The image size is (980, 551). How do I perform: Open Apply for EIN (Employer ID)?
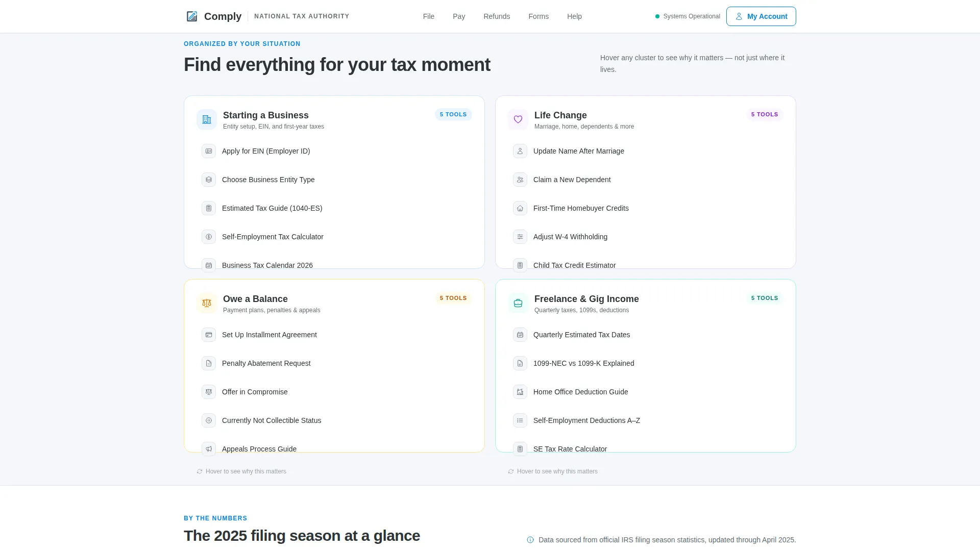(x=334, y=151)
